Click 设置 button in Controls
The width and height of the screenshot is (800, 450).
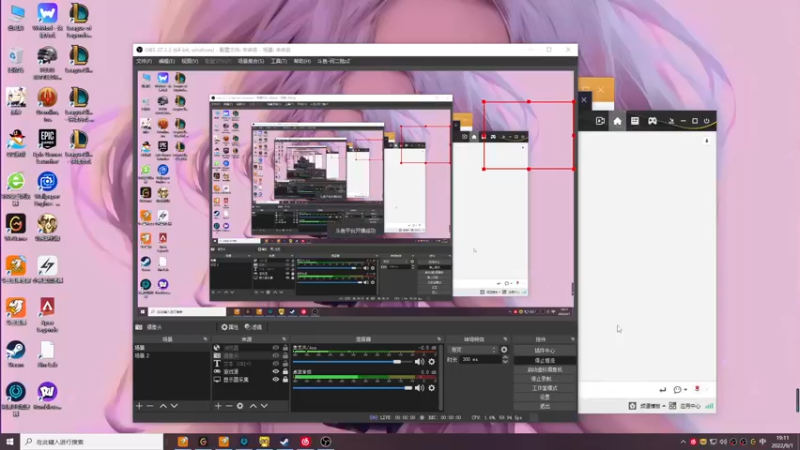pyautogui.click(x=544, y=397)
